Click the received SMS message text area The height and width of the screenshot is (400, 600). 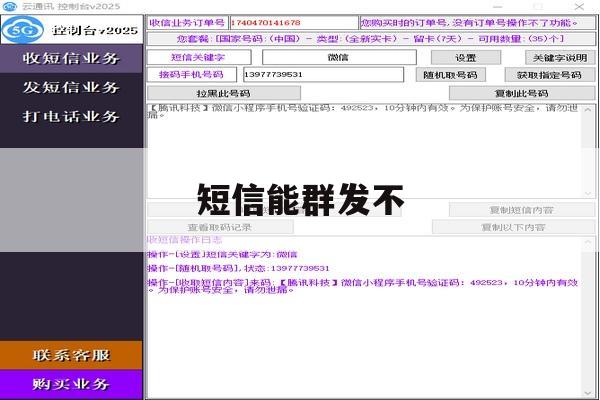(365, 151)
